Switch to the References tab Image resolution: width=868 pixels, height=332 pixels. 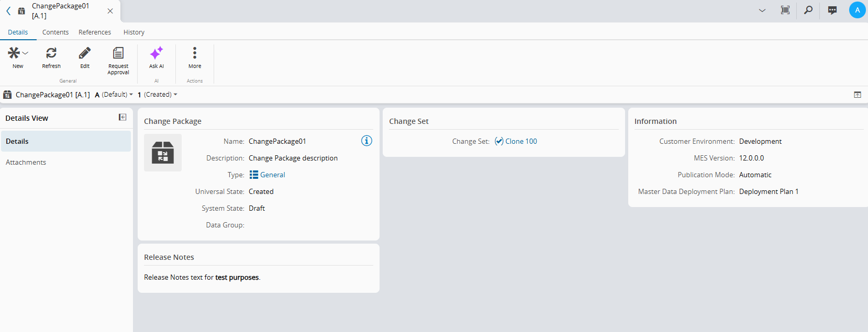click(95, 32)
